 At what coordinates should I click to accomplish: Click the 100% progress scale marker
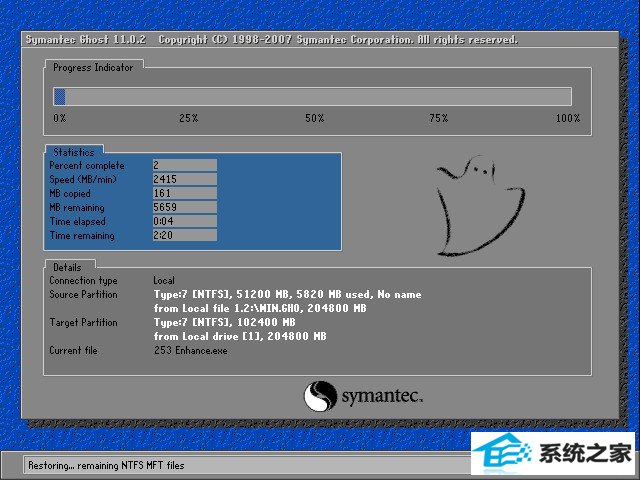[567, 118]
